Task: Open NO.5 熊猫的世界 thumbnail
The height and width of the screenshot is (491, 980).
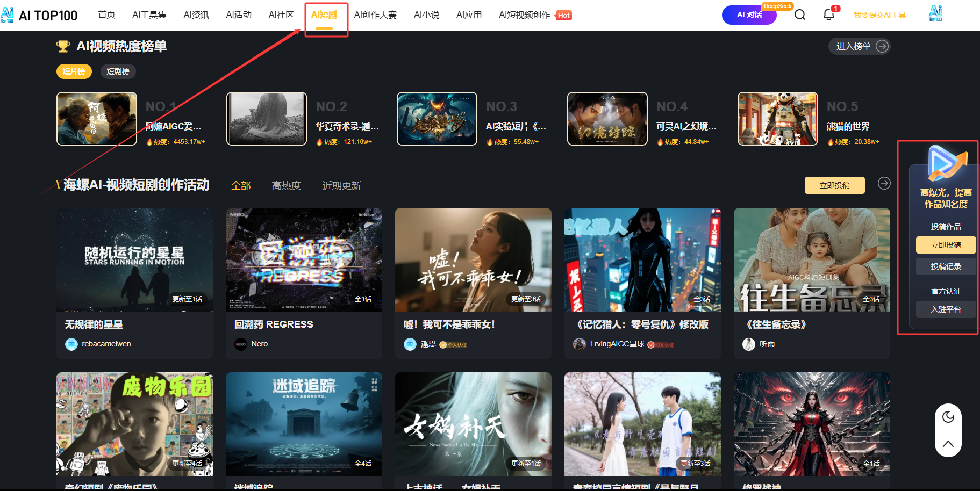Action: click(778, 119)
